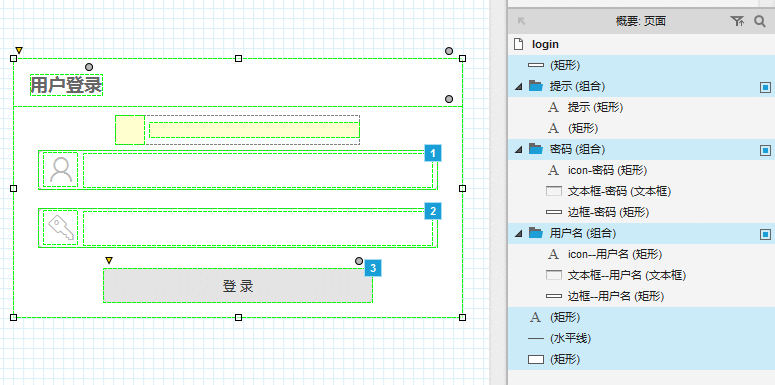Select 边框--用户名 (矩形) in outline

pyautogui.click(x=641, y=296)
